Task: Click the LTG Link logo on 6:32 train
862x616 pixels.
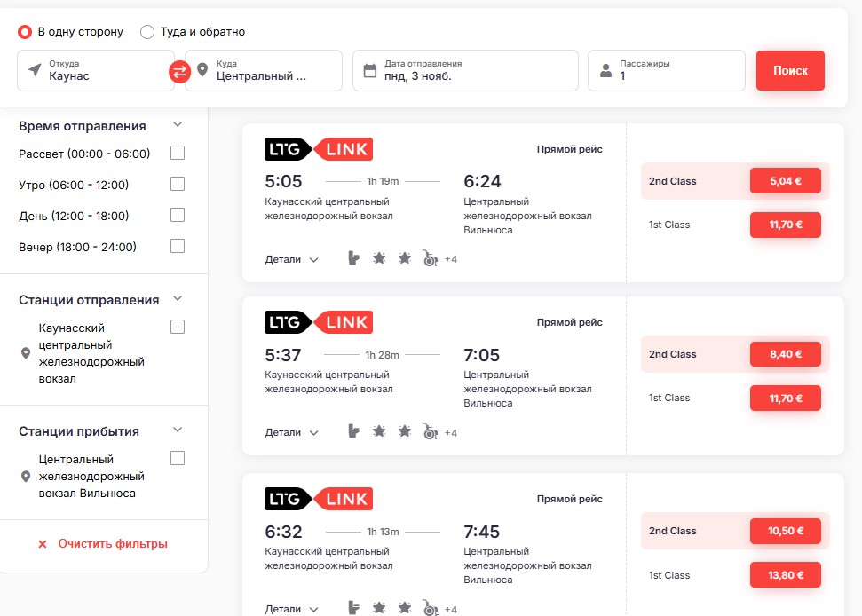Action: (319, 499)
